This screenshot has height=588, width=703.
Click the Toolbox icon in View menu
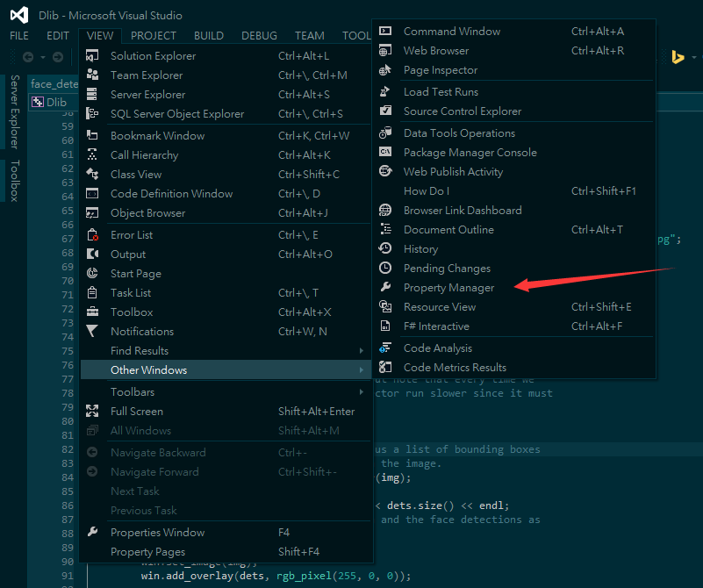(x=93, y=312)
